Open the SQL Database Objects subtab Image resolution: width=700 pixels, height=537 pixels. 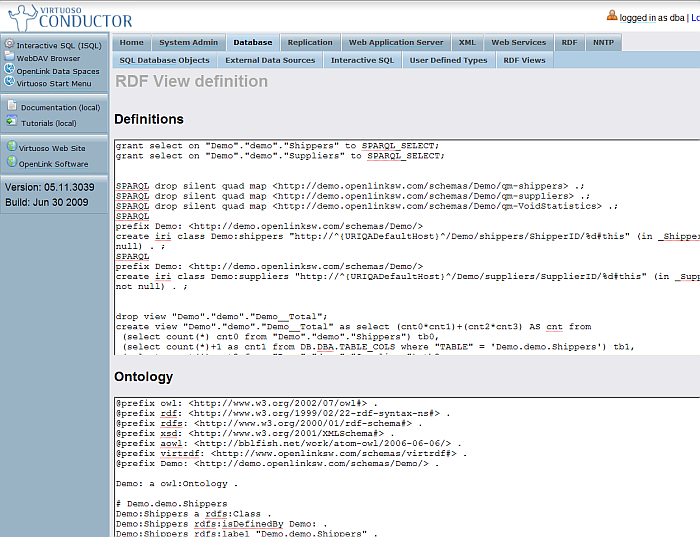tap(165, 60)
